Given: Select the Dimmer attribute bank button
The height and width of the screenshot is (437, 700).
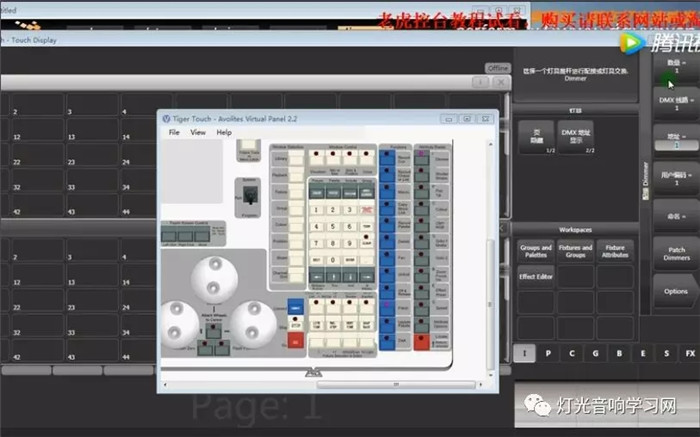Looking at the screenshot, I should click(x=421, y=158).
